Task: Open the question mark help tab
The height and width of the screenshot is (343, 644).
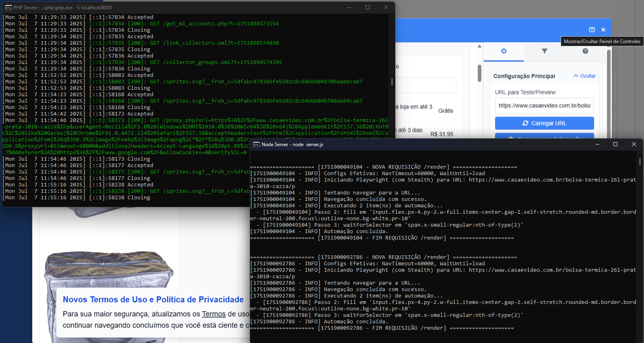Action: point(585,51)
